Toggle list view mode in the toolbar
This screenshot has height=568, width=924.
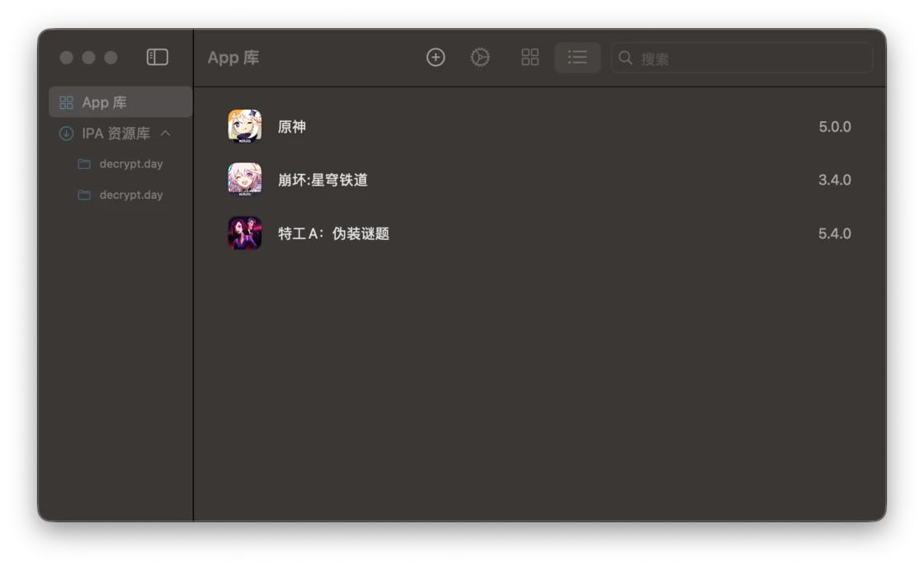click(577, 58)
